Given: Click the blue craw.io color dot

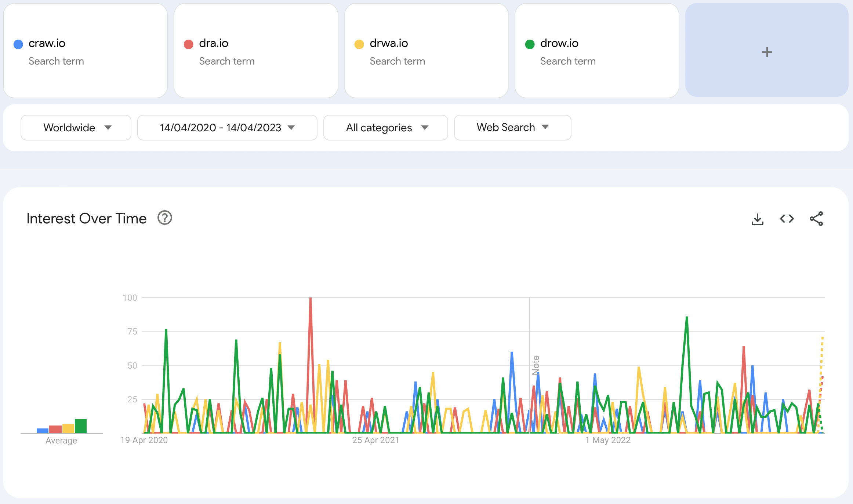Looking at the screenshot, I should pos(18,44).
